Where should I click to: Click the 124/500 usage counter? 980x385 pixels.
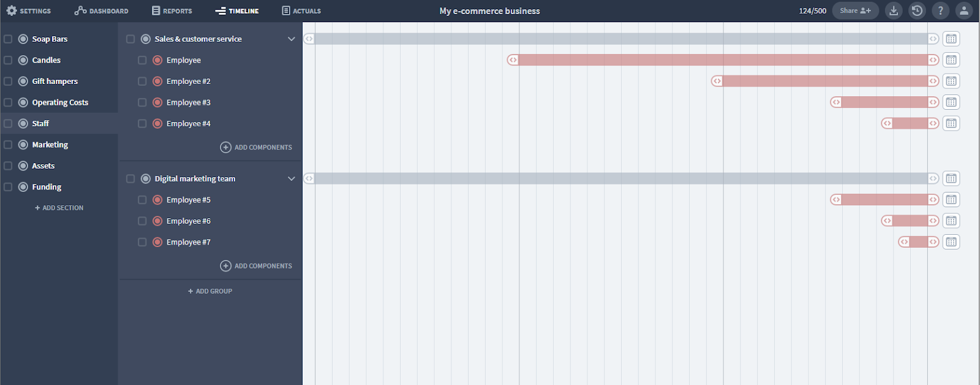812,10
